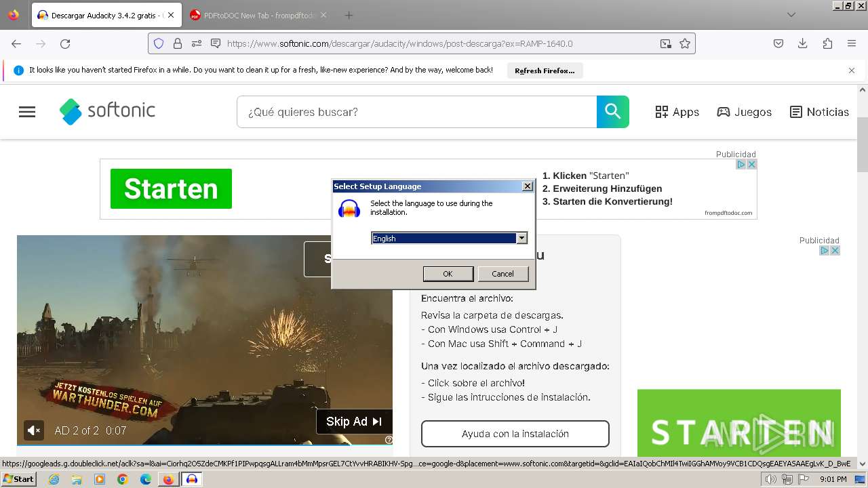Viewport: 868px width, 488px height.
Task: Click Ayuda con la instalación button
Action: tap(515, 434)
